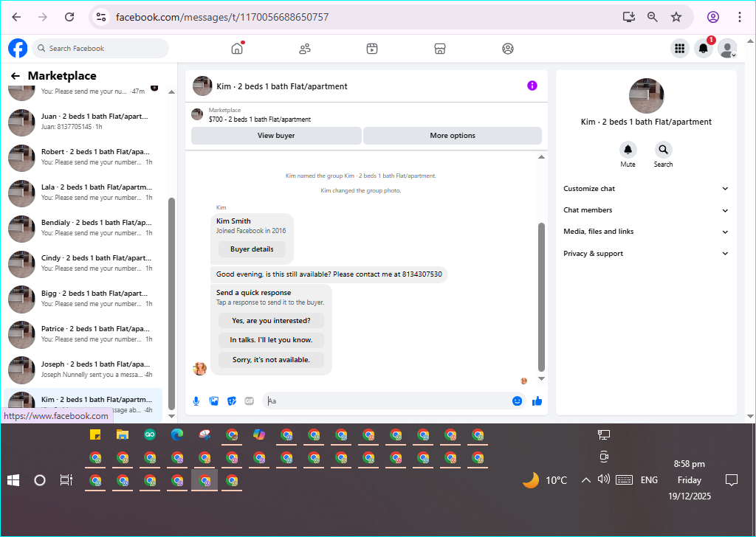Attach a photo using the image icon
The image size is (756, 537).
click(x=214, y=401)
